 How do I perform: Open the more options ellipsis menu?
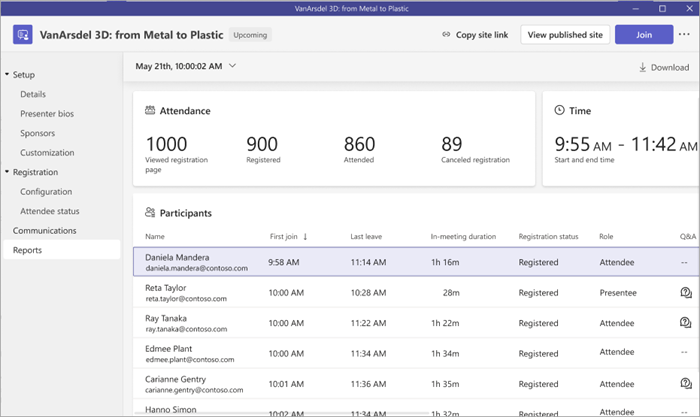tap(684, 35)
